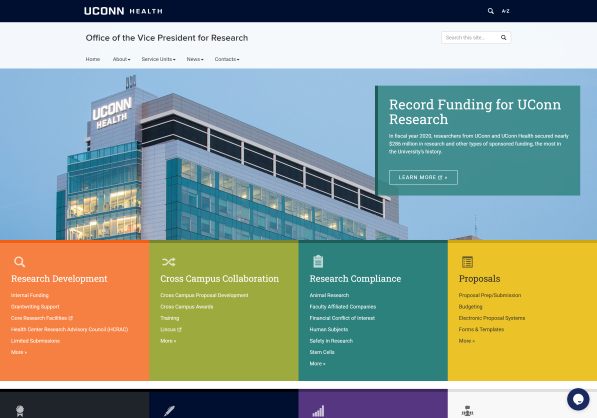Click the Research Compliance clipboard icon

pyautogui.click(x=318, y=262)
